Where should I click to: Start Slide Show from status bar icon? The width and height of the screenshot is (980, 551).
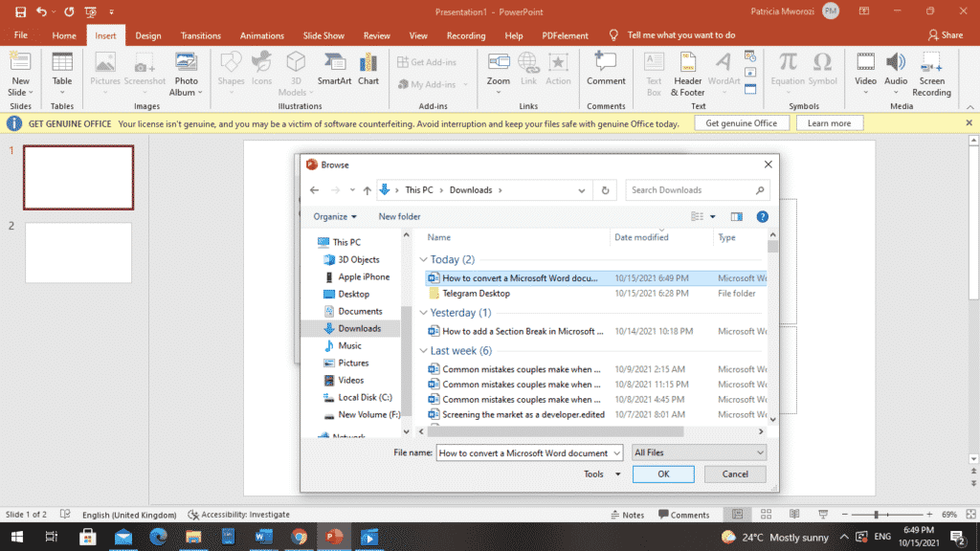(823, 514)
